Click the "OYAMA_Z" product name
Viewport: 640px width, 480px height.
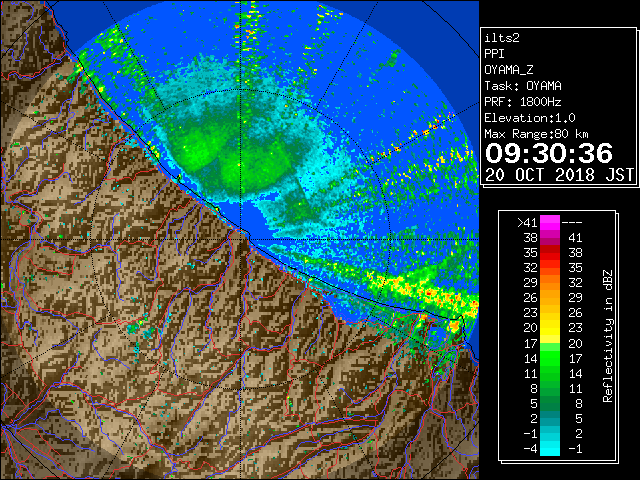[x=509, y=70]
